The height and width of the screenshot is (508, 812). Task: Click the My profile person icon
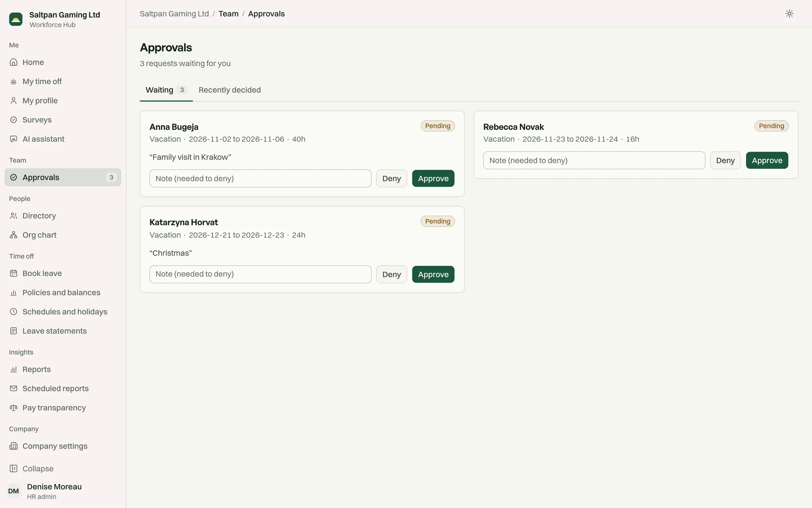(x=14, y=101)
